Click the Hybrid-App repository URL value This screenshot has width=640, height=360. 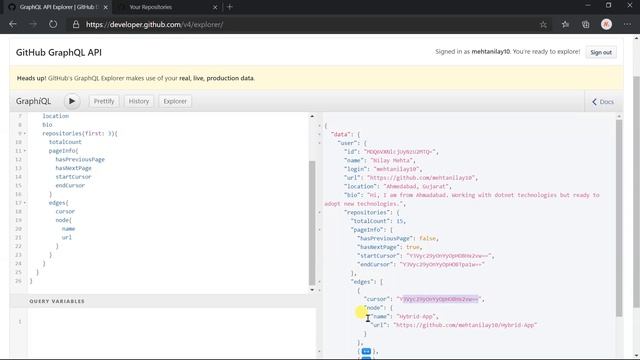point(465,325)
